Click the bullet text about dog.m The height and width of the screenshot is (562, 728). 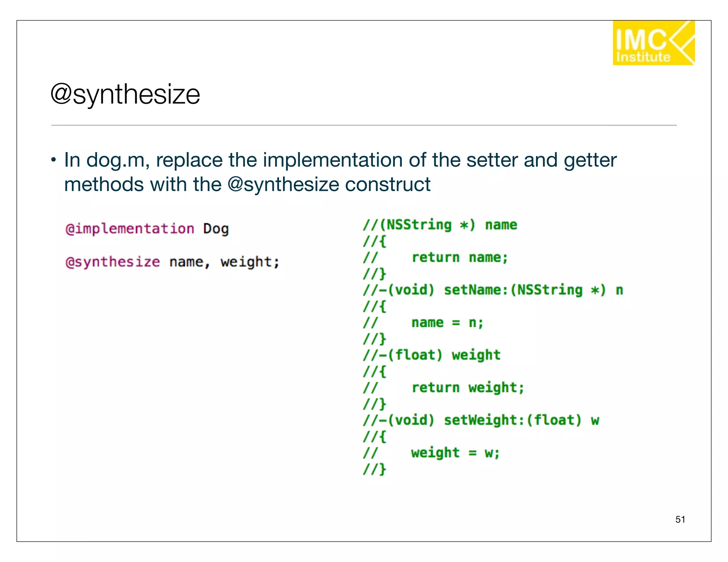point(340,172)
